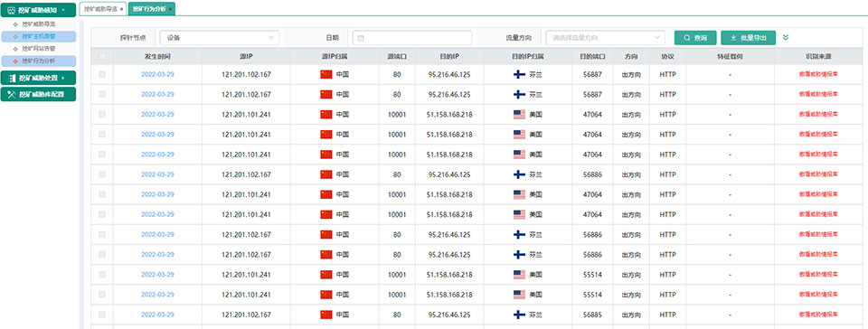The image size is (868, 329).
Task: Check the first table row checkbox
Action: click(102, 74)
